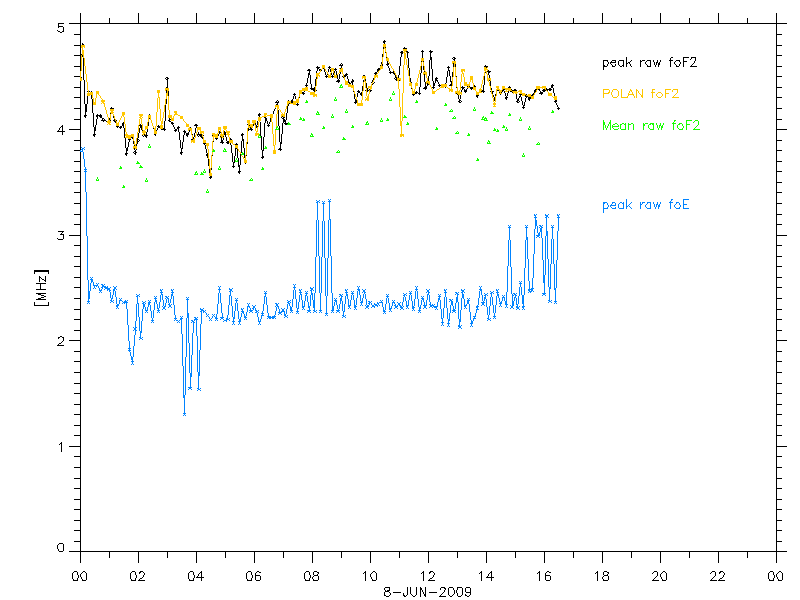Screen dimensions: 800x600
Task: Click the x-axis hour label '12'
Action: [x=428, y=577]
